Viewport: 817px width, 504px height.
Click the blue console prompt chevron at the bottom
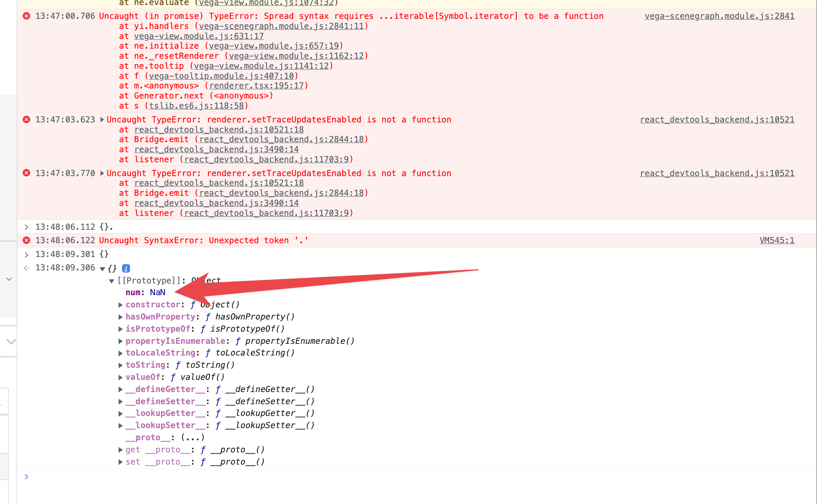[26, 476]
